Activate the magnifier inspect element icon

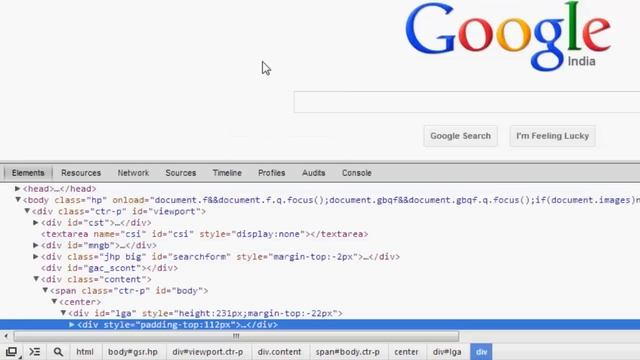tap(58, 352)
